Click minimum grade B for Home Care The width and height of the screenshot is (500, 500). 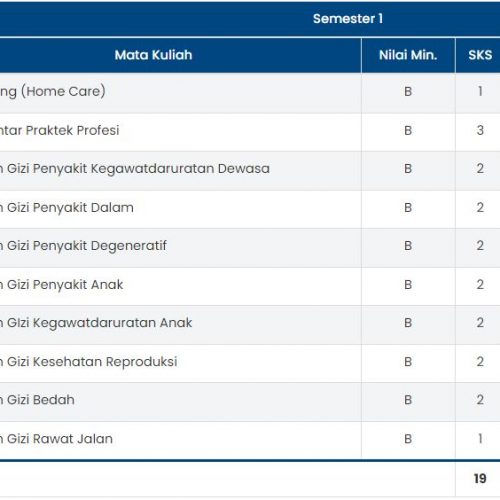coord(408,91)
